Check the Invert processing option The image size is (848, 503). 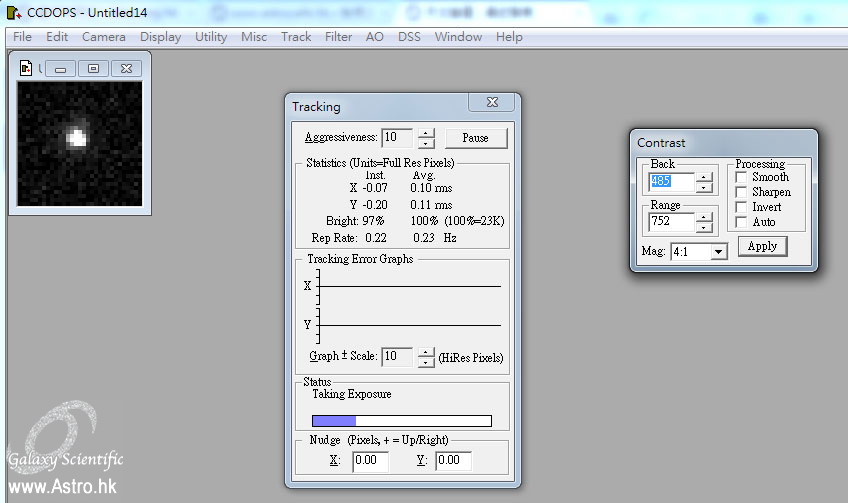[x=741, y=207]
